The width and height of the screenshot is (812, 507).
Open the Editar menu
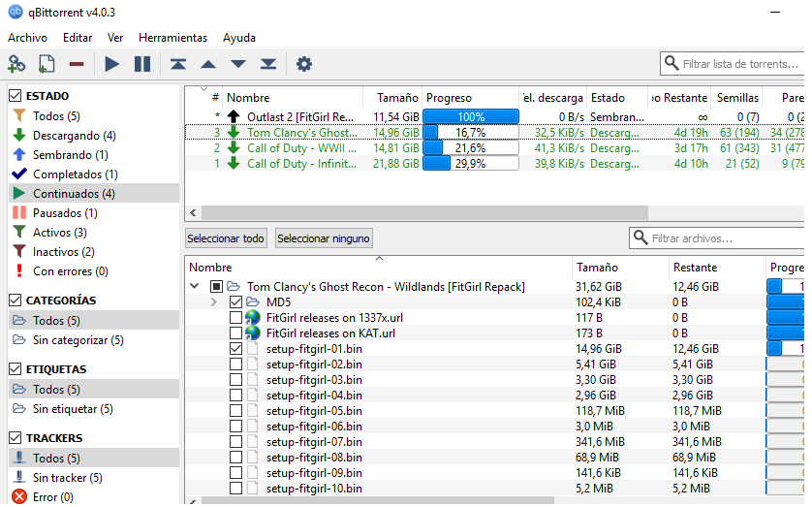coord(78,38)
